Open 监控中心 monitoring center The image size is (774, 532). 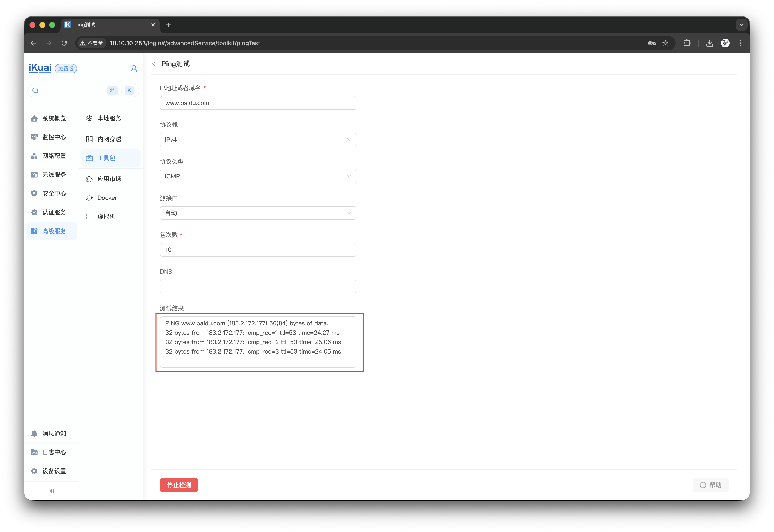point(54,137)
